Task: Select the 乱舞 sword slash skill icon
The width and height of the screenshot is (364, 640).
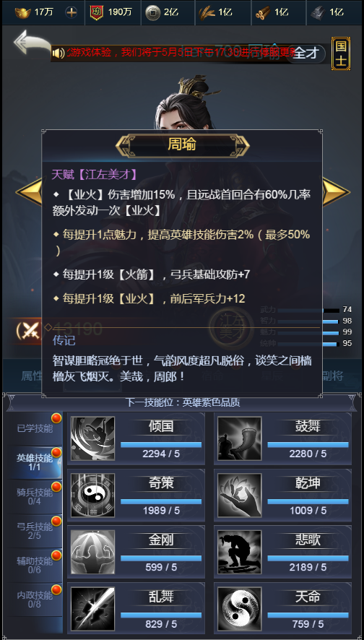Action: coord(92,609)
